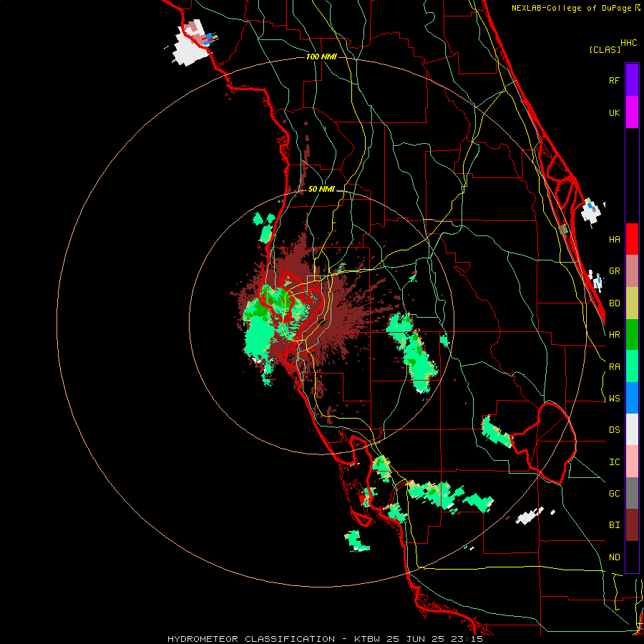This screenshot has height=644, width=644.
Task: Click the mint green RA legend swatch
Action: 632,366
